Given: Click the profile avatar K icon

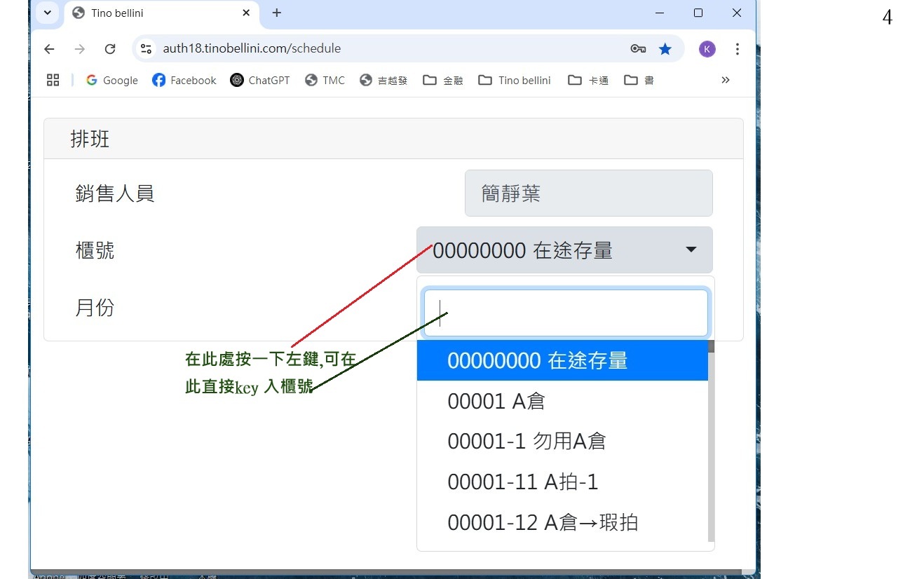Looking at the screenshot, I should point(707,49).
